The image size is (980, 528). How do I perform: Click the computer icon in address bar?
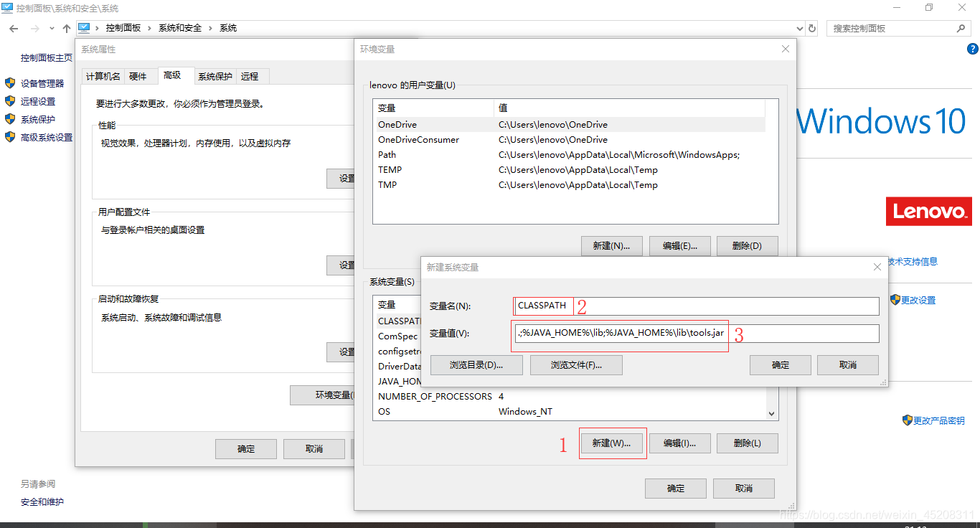[84, 28]
